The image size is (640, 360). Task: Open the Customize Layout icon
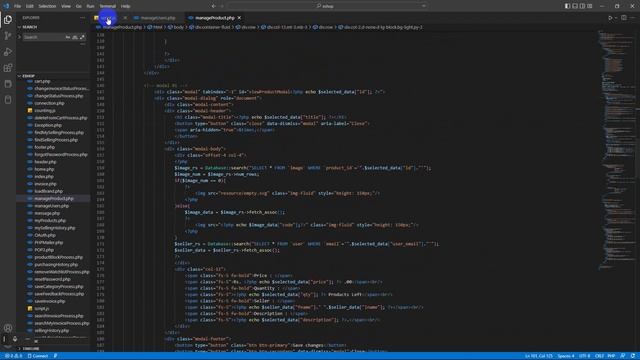[589, 6]
